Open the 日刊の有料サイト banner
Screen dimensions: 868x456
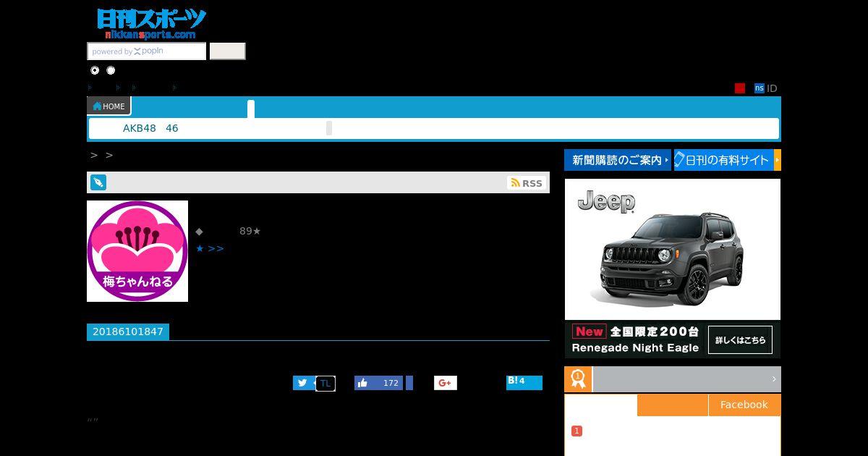tap(723, 160)
